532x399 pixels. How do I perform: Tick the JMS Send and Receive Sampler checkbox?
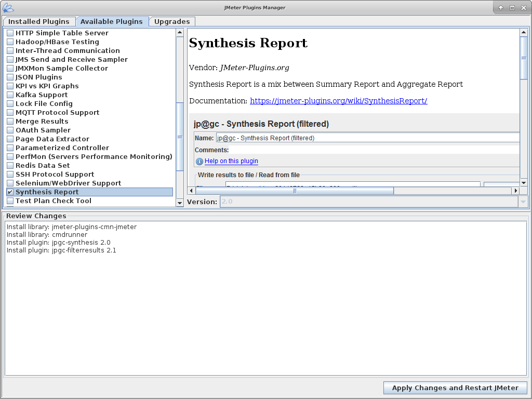(x=10, y=59)
